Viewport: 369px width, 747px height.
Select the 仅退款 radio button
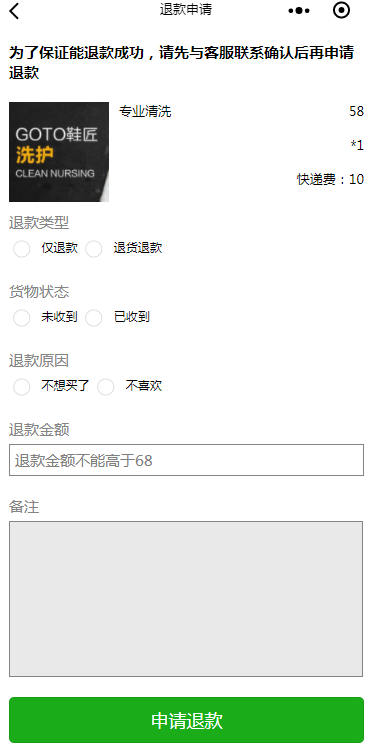22,249
